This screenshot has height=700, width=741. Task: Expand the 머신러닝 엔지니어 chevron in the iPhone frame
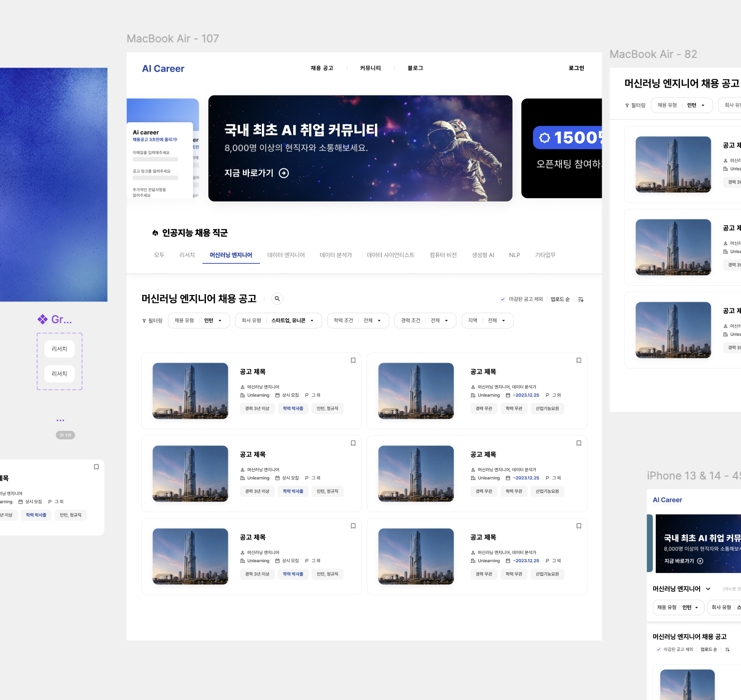point(708,589)
